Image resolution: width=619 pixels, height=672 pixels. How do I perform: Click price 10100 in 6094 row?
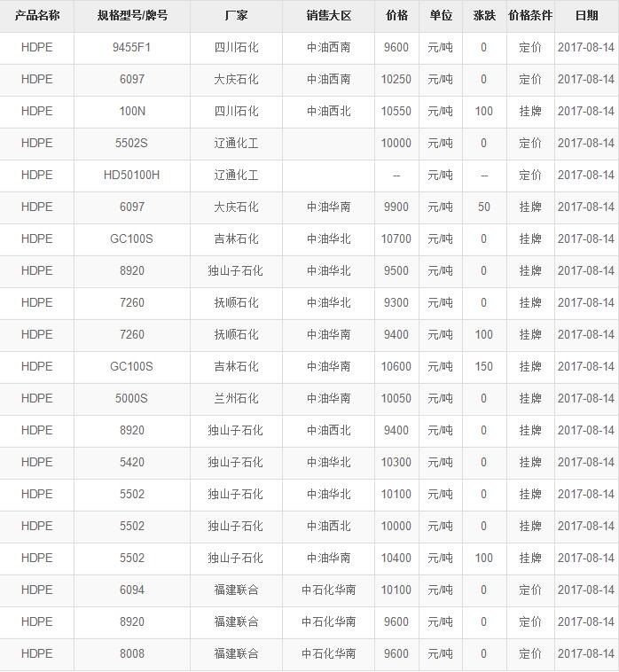[396, 590]
